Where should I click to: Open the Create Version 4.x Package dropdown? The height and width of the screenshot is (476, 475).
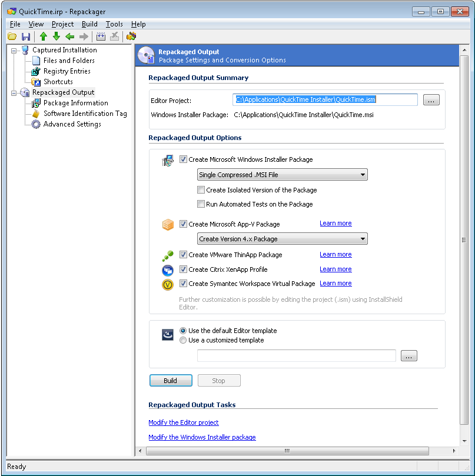coord(282,239)
